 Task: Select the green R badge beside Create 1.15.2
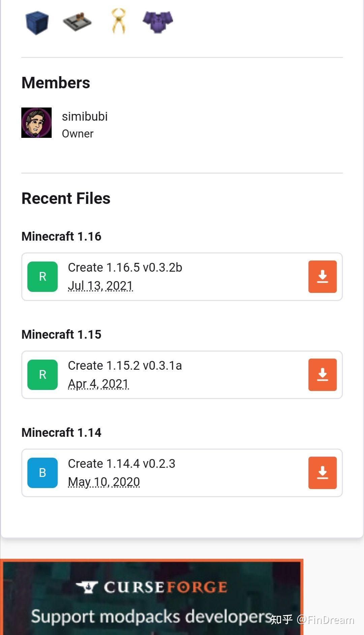point(42,374)
